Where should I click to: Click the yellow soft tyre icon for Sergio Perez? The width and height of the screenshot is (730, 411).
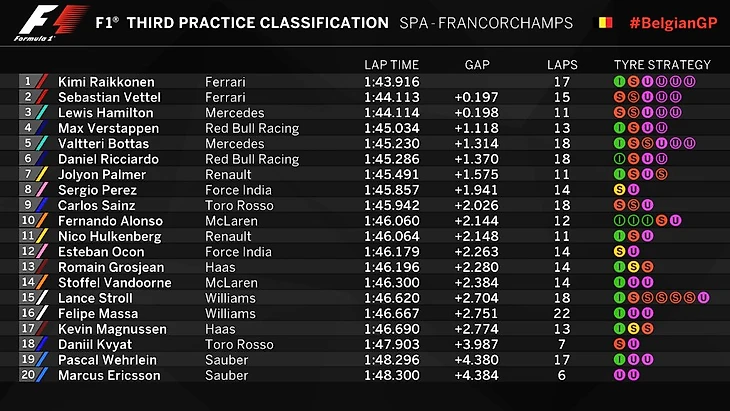pyautogui.click(x=619, y=190)
